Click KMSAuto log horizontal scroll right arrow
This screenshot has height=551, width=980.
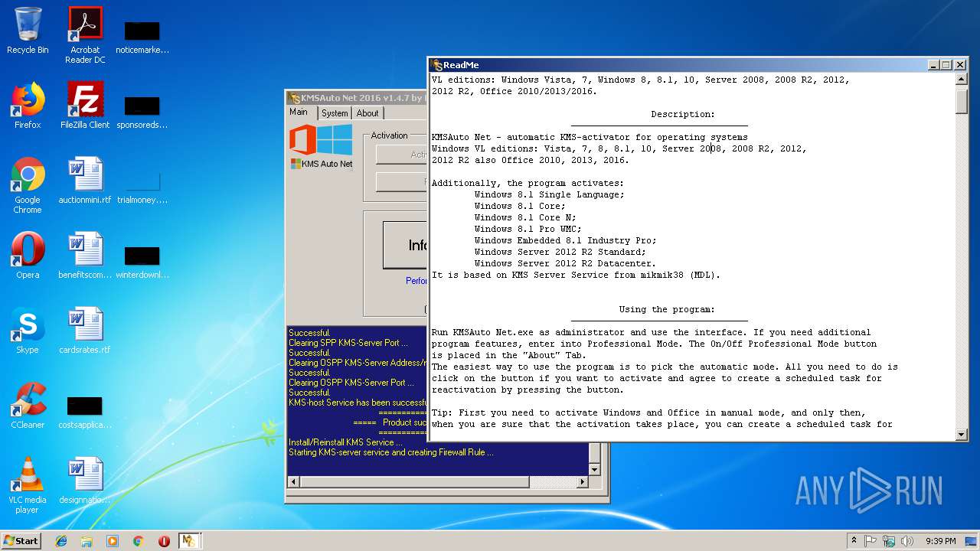(x=582, y=482)
